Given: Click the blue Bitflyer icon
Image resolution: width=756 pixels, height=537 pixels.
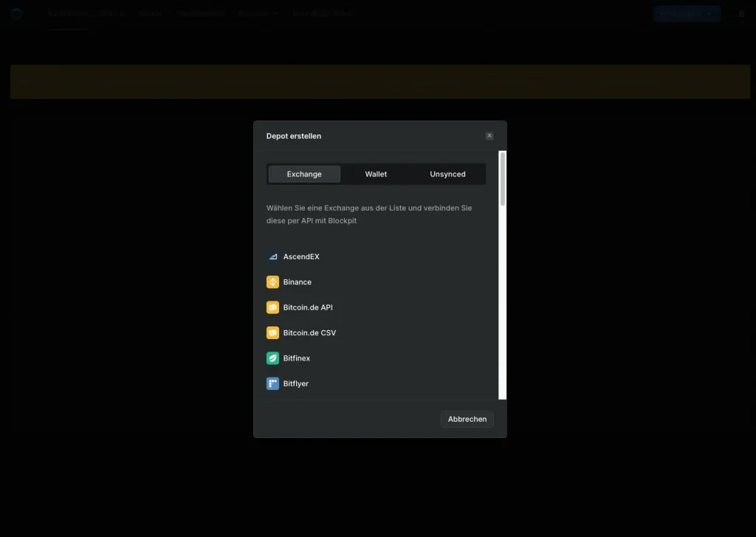Looking at the screenshot, I should pyautogui.click(x=272, y=384).
